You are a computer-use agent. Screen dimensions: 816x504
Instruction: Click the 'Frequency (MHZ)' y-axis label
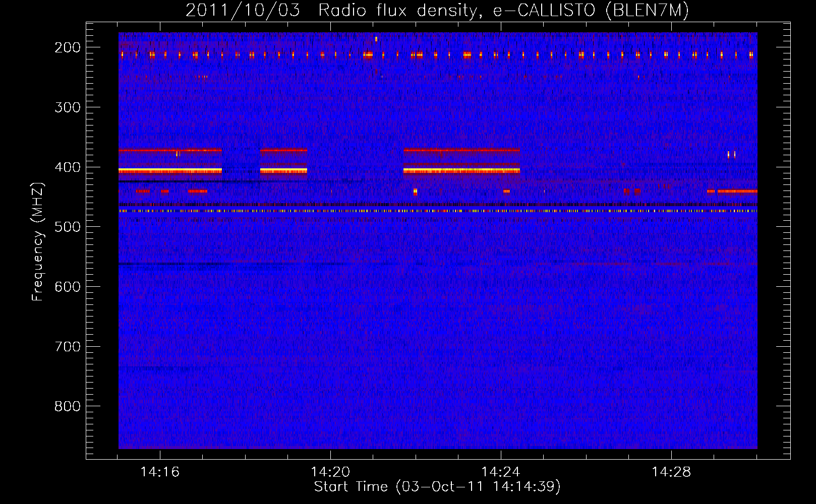click(x=38, y=241)
